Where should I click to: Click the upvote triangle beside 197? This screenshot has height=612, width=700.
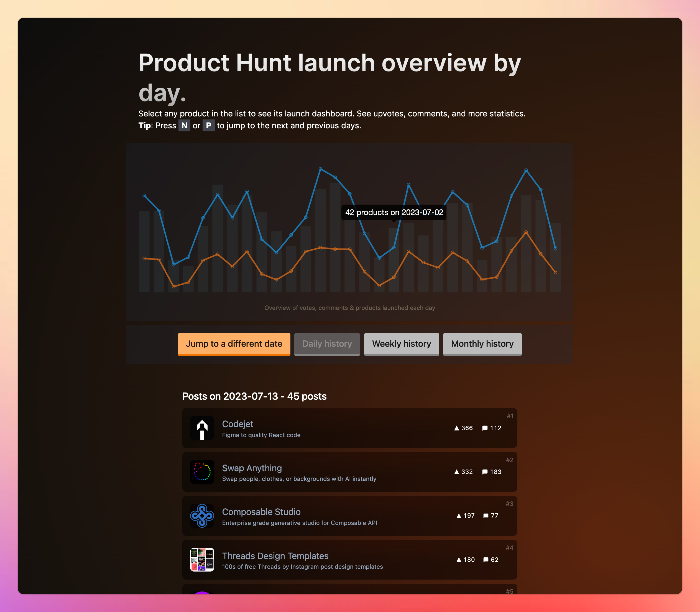tap(459, 516)
